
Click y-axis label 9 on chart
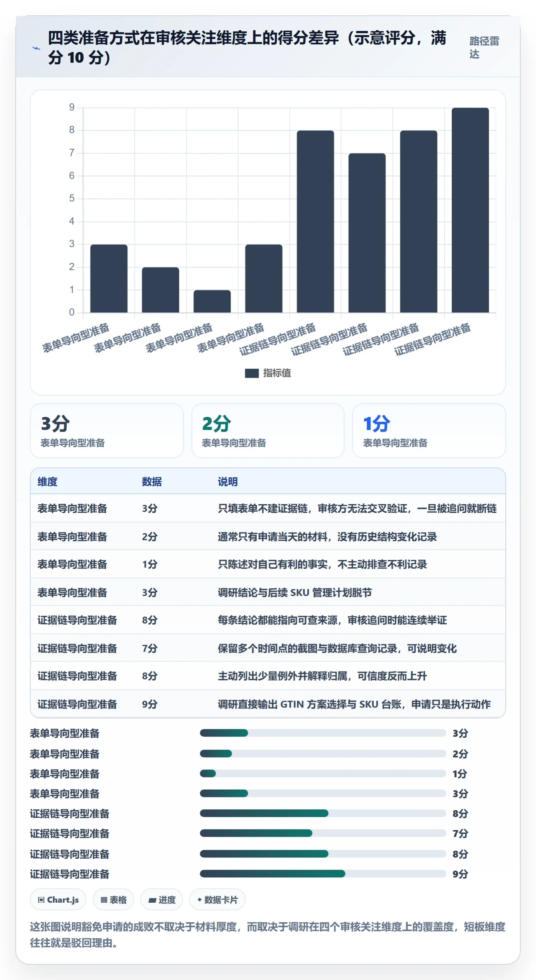pos(72,107)
